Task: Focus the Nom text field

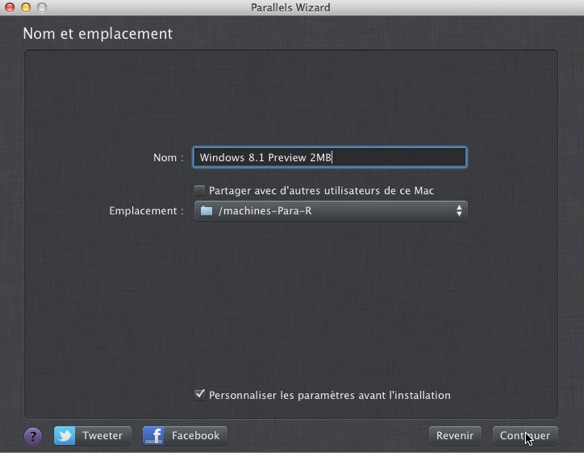Action: [x=330, y=157]
